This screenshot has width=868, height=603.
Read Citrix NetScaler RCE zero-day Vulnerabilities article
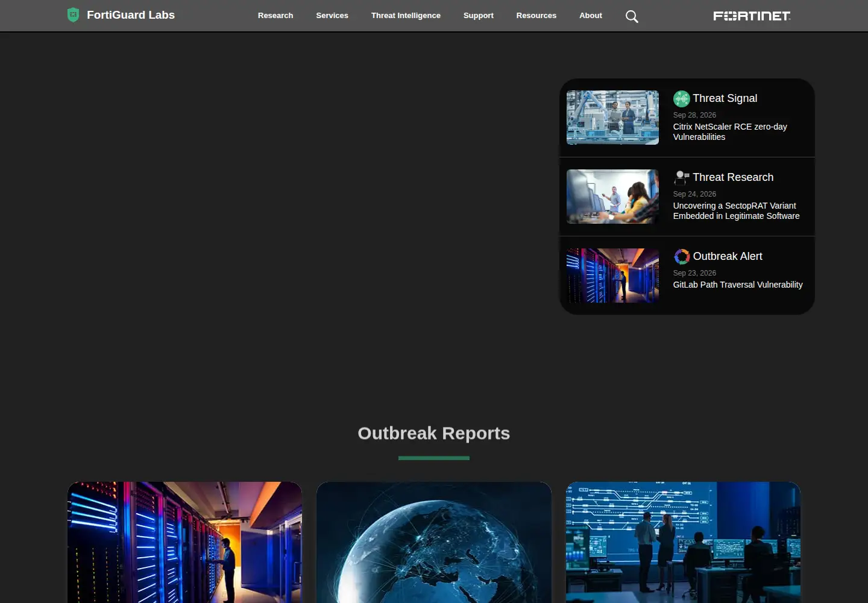[730, 132]
